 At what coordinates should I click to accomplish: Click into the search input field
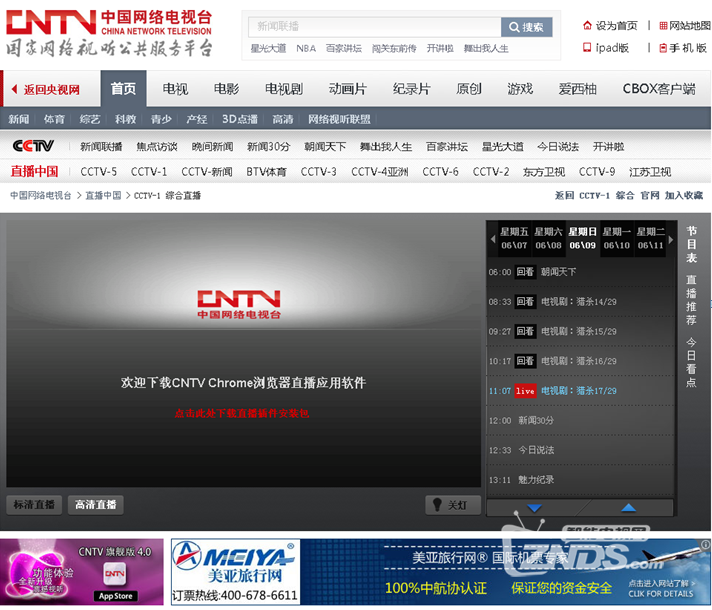coord(375,27)
